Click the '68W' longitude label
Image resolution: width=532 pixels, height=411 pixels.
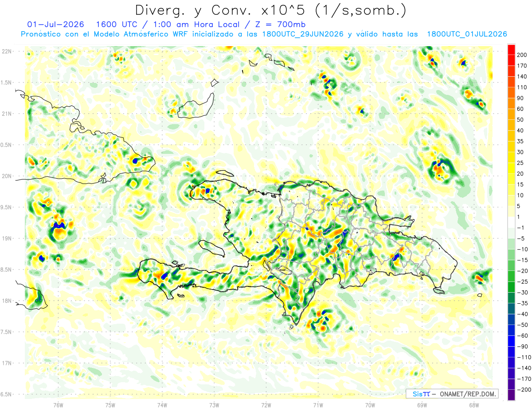pos(474,405)
